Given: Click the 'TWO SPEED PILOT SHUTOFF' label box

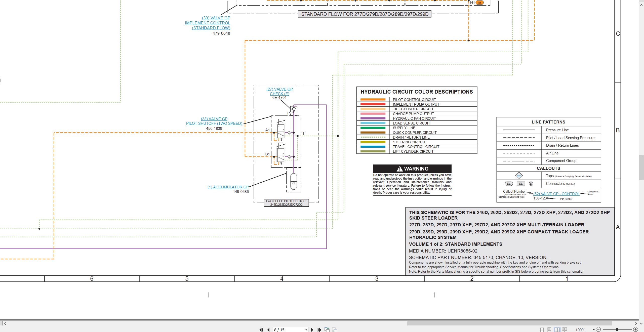Looking at the screenshot, I should [286, 203].
